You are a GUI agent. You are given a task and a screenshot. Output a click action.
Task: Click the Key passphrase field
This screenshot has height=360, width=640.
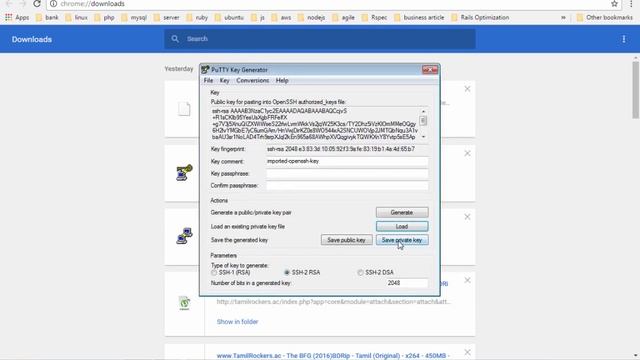pos(347,173)
